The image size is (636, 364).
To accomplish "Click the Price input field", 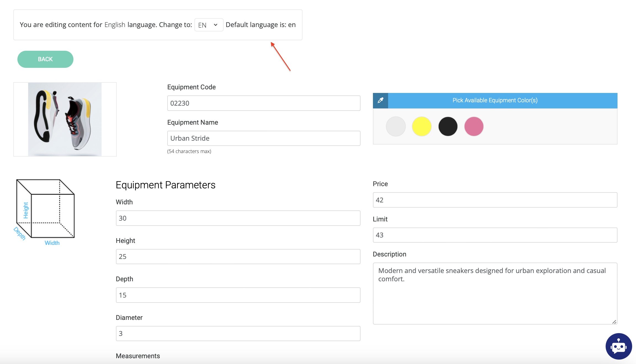I will coord(495,200).
